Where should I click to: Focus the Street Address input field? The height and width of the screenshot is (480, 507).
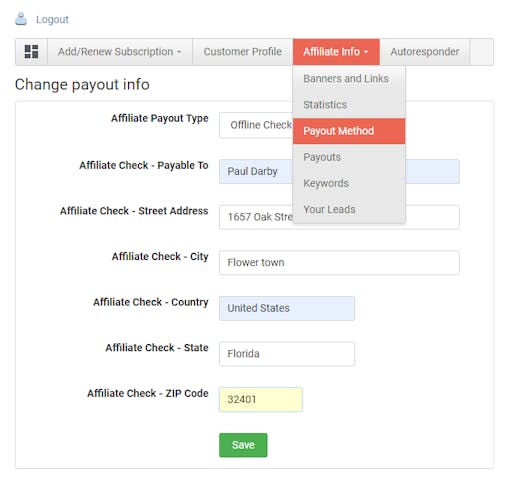click(339, 217)
